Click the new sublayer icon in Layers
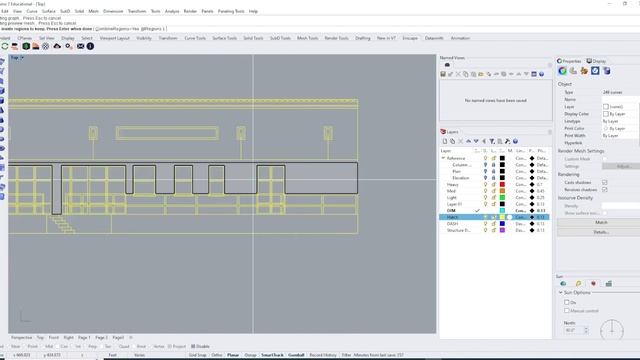Screen dimensions: 640x360 pyautogui.click(x=453, y=141)
